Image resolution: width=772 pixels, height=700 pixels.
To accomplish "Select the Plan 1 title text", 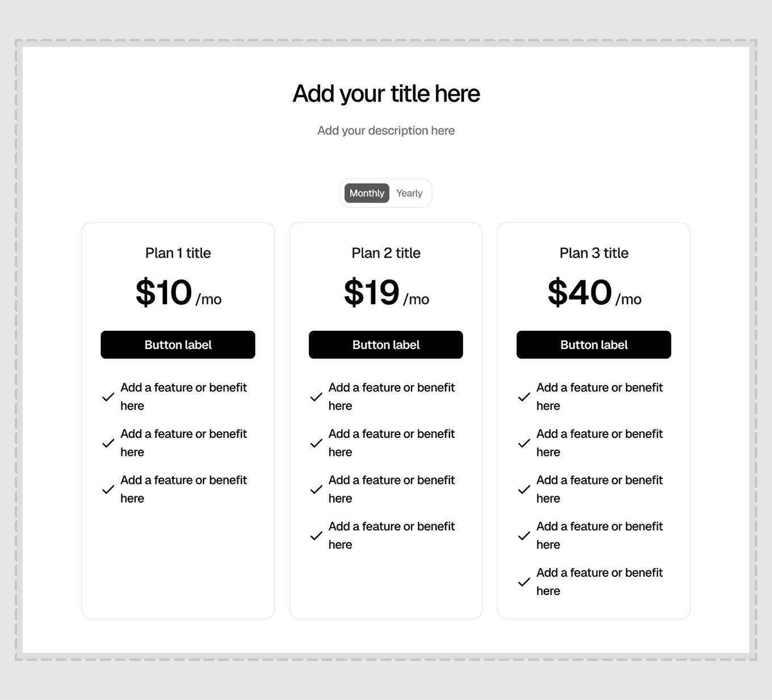I will click(x=178, y=253).
